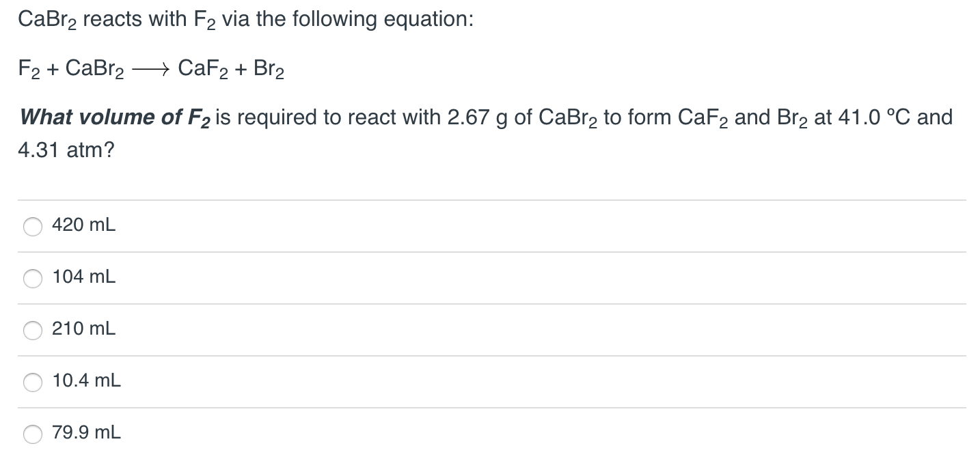The height and width of the screenshot is (474, 980).
Task: Click the divider above the answer choices
Action: (x=489, y=199)
